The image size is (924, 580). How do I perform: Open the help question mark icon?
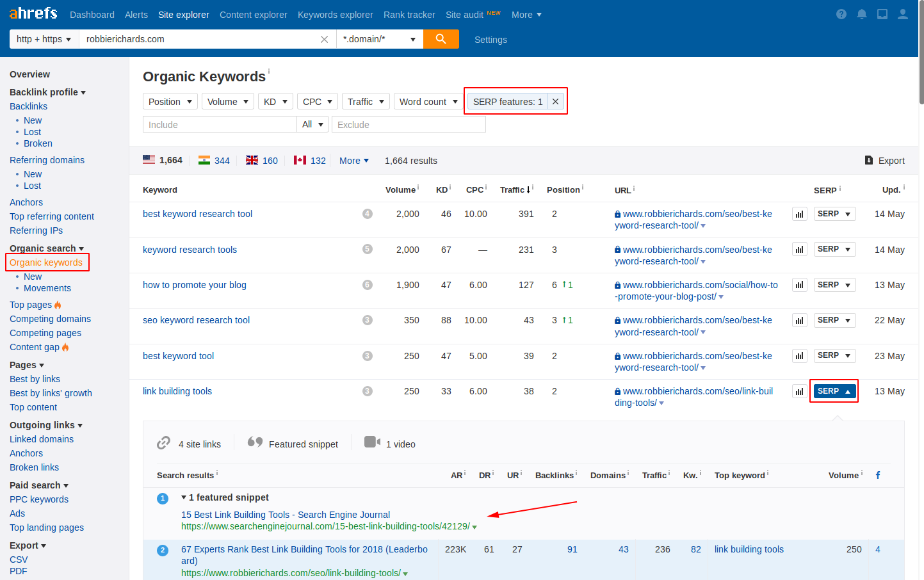point(841,14)
